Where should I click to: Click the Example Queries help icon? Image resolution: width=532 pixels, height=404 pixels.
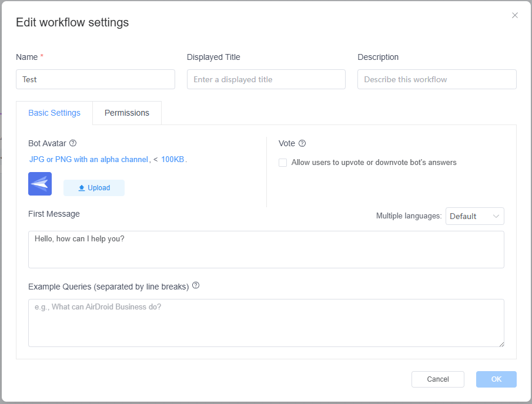pyautogui.click(x=196, y=285)
